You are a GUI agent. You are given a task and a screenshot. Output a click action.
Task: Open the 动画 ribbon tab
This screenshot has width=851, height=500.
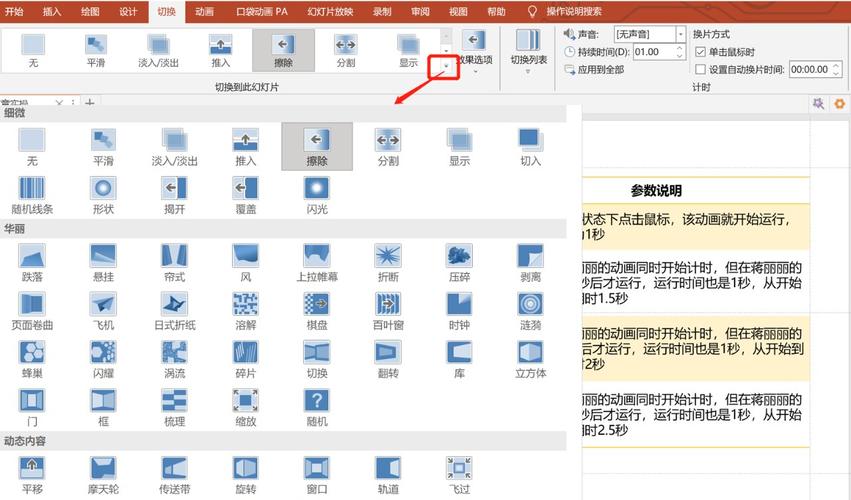pyautogui.click(x=204, y=11)
